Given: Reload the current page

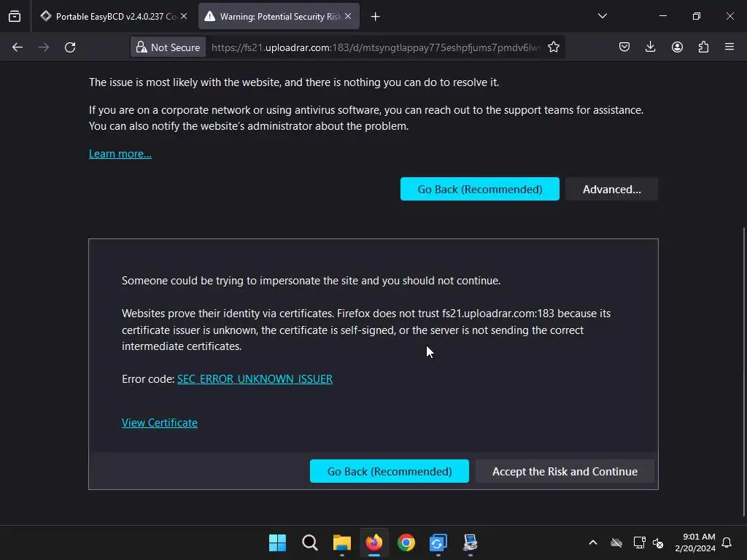Looking at the screenshot, I should (70, 47).
